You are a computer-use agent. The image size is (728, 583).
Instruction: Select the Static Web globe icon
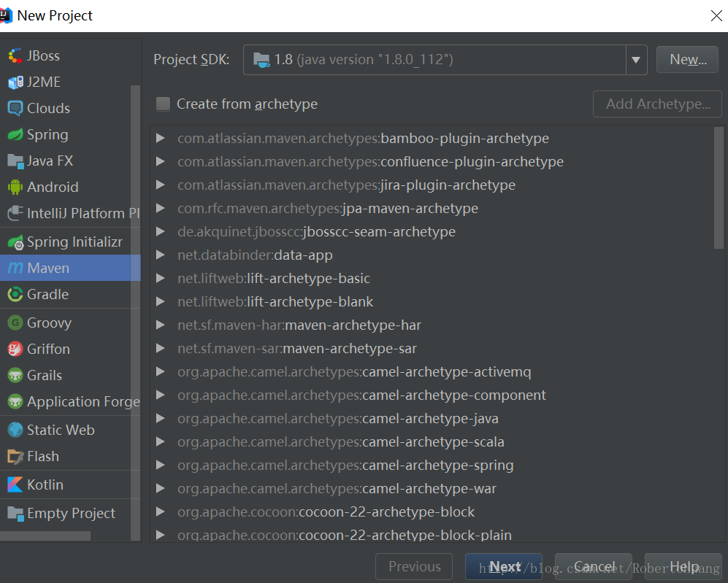tap(15, 431)
